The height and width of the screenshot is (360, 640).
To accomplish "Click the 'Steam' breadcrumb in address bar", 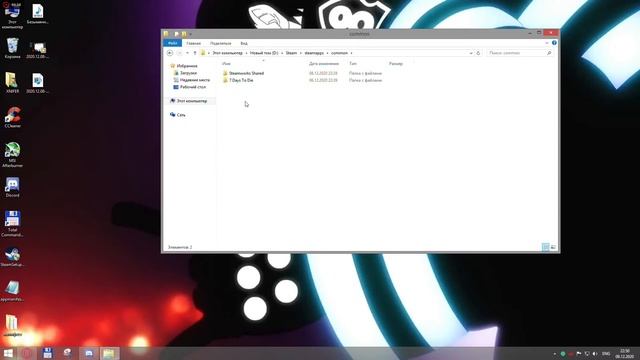I will 291,53.
